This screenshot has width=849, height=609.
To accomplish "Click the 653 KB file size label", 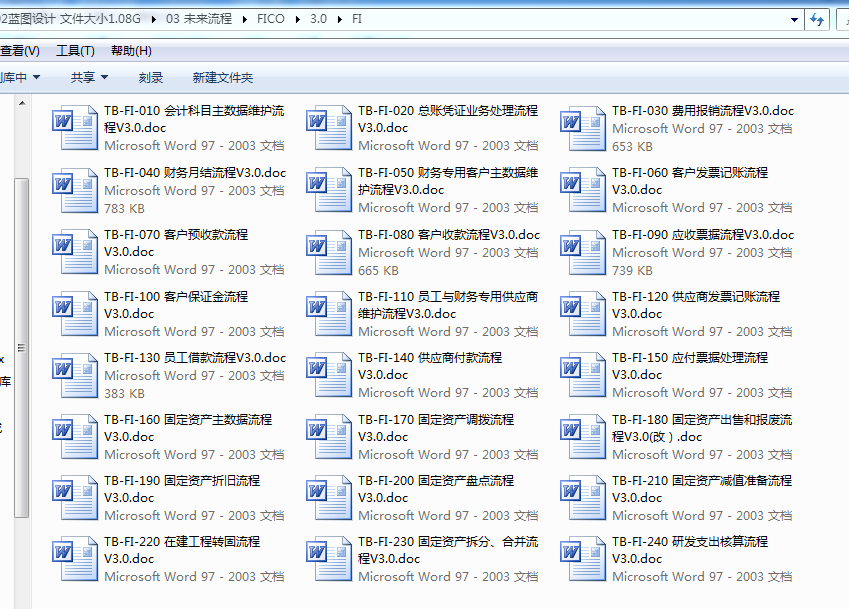I will pos(632,147).
